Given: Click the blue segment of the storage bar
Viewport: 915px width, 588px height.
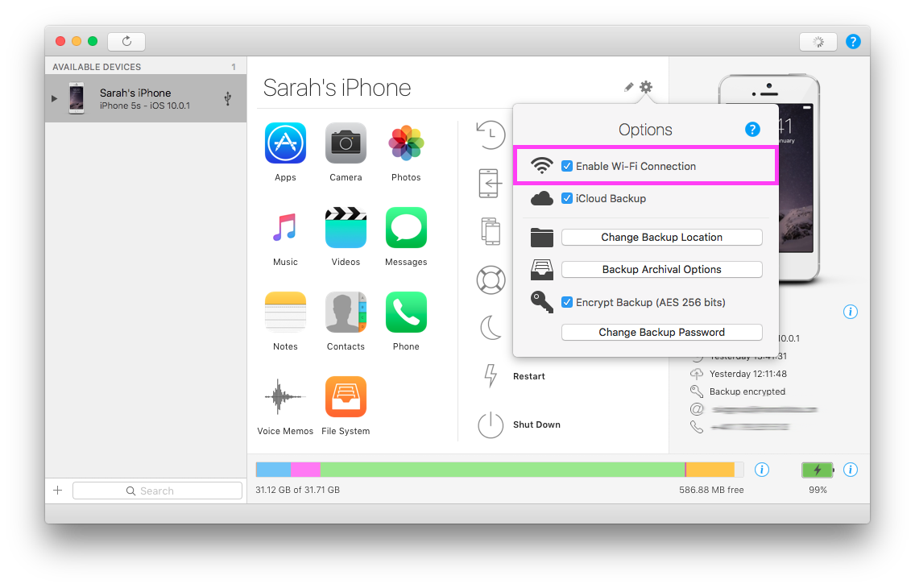Looking at the screenshot, I should click(x=273, y=470).
